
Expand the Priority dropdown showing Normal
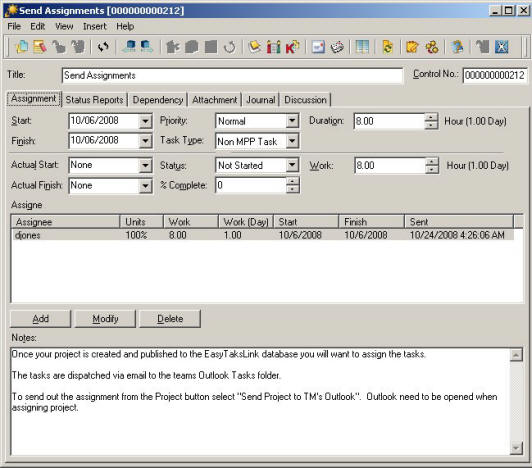pos(292,121)
